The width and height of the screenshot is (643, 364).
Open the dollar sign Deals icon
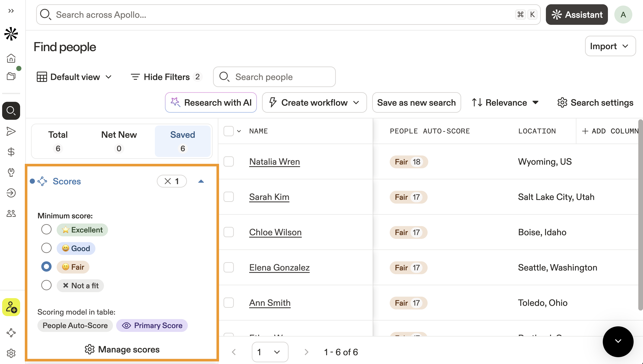point(11,152)
